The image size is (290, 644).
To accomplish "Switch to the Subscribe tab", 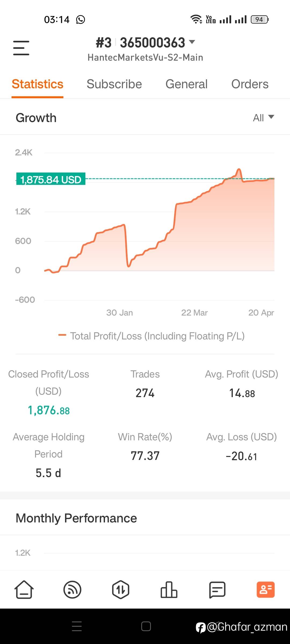I will click(114, 84).
